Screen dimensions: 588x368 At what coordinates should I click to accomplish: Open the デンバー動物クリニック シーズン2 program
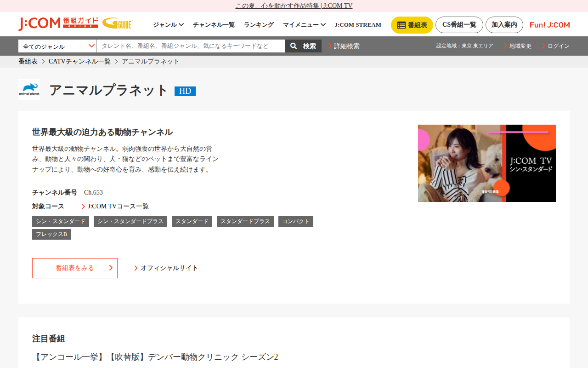(156, 357)
